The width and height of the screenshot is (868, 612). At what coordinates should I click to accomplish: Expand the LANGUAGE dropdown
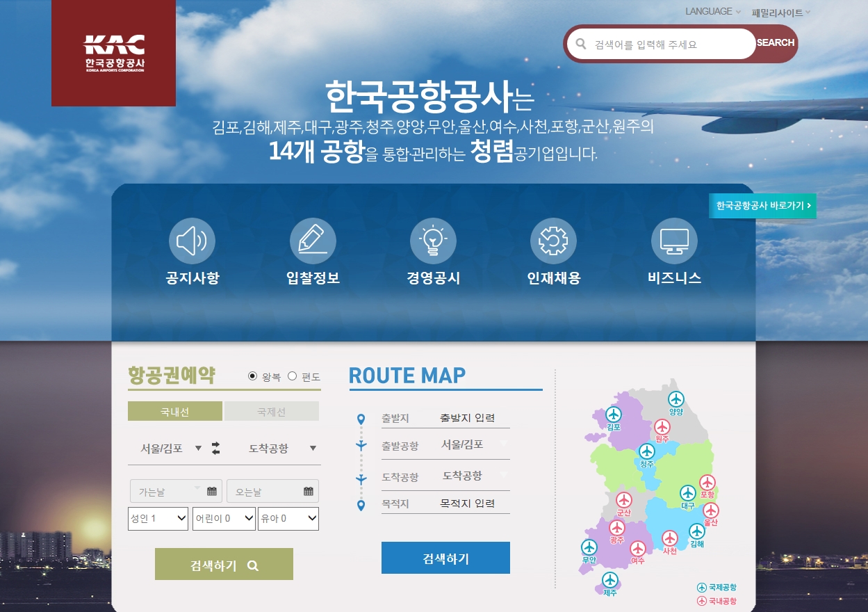[x=713, y=12]
